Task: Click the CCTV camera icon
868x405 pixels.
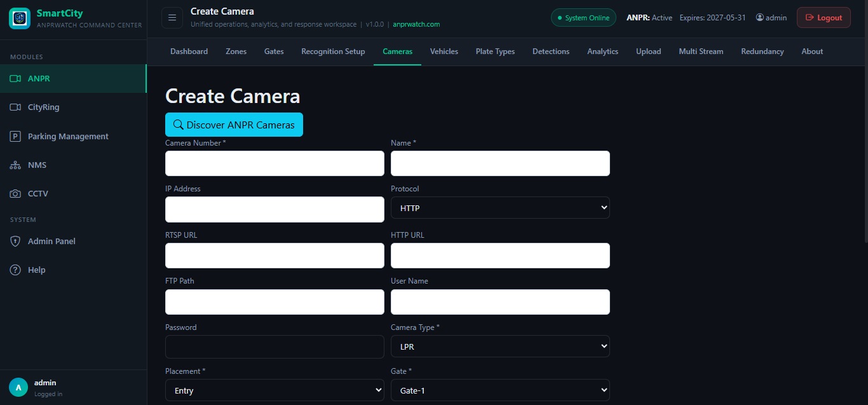Action: (15, 193)
